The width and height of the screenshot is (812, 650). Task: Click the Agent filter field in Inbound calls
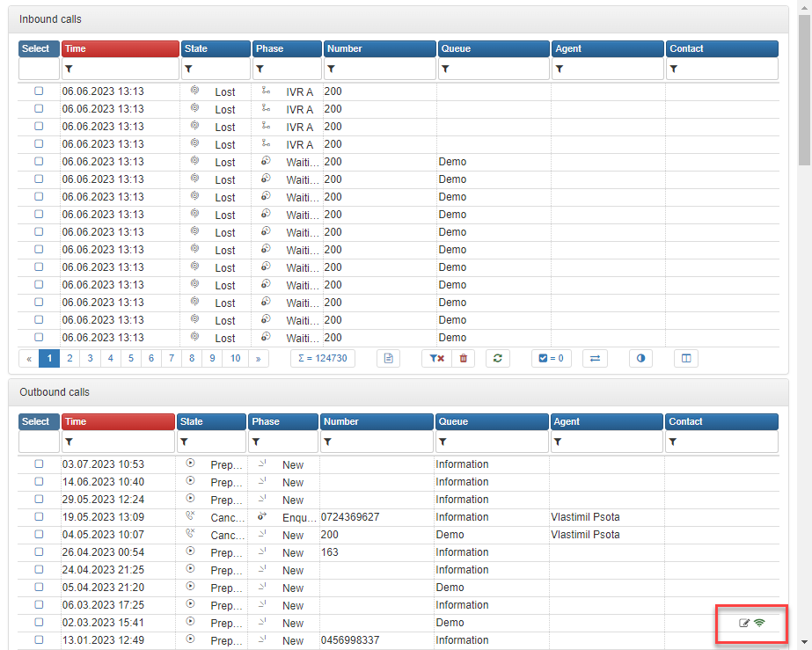608,69
